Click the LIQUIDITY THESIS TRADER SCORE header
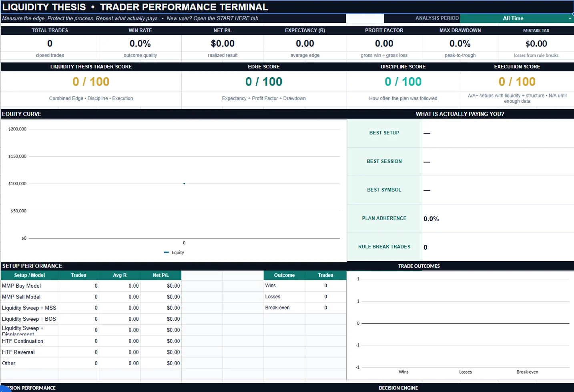This screenshot has width=574, height=392. 91,67
